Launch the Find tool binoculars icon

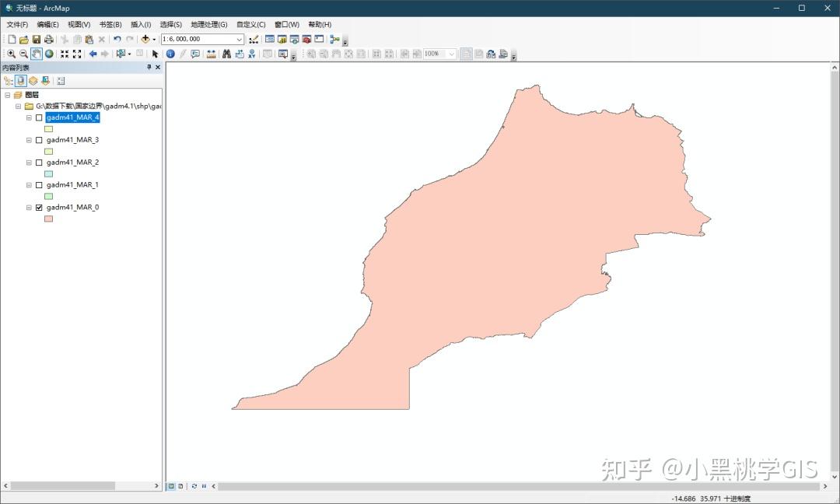click(227, 54)
